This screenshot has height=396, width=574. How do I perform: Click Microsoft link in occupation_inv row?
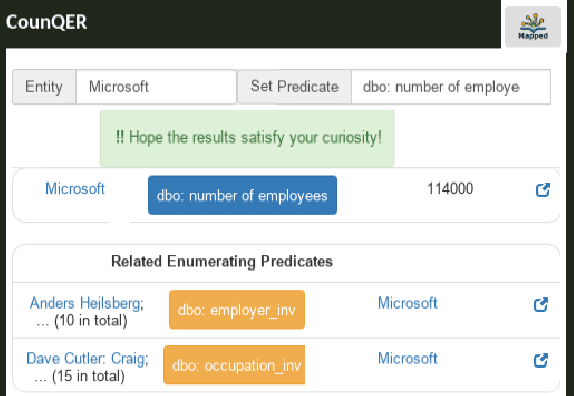tap(407, 359)
